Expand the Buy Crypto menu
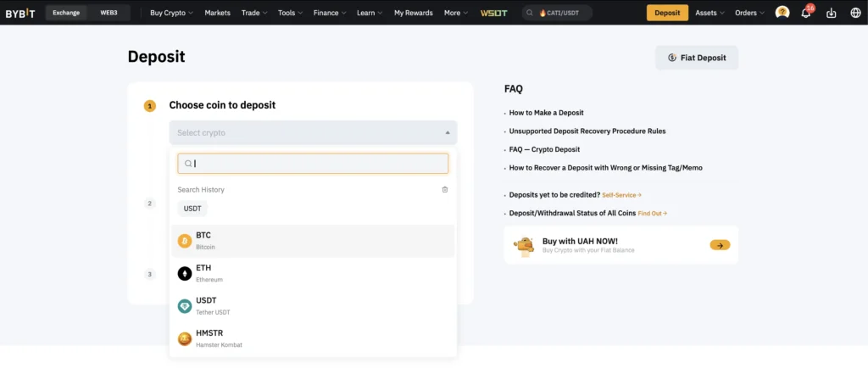The height and width of the screenshot is (374, 868). pos(171,13)
